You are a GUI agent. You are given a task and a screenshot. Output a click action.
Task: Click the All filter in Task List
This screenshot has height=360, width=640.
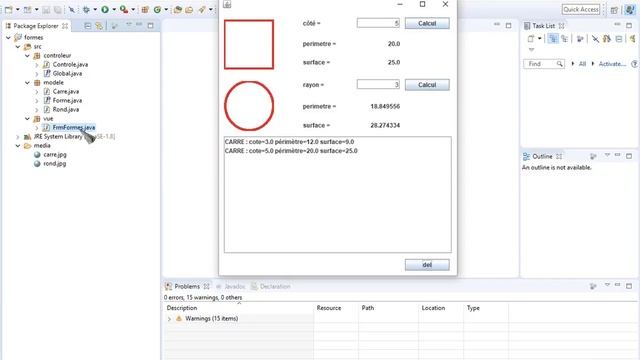pyautogui.click(x=582, y=64)
